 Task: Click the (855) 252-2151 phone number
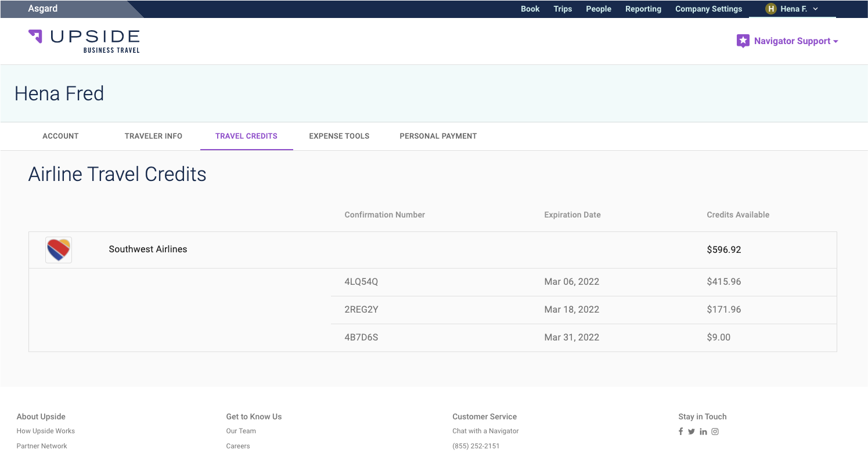tap(476, 446)
